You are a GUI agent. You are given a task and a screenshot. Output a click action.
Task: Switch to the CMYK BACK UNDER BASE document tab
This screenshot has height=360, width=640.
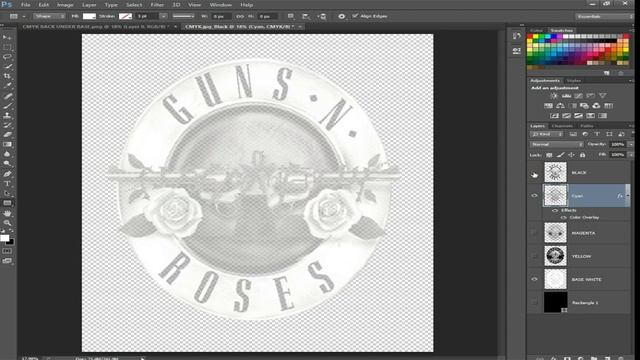pyautogui.click(x=96, y=27)
